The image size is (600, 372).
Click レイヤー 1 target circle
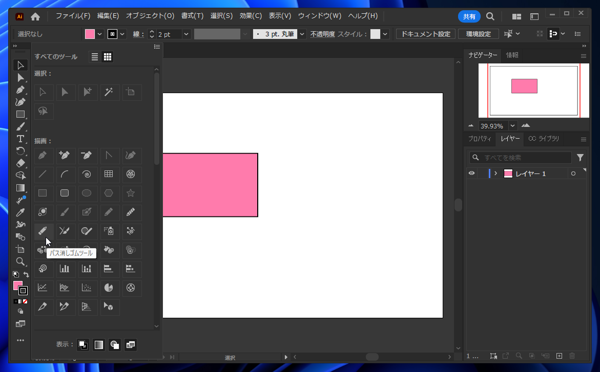click(573, 174)
